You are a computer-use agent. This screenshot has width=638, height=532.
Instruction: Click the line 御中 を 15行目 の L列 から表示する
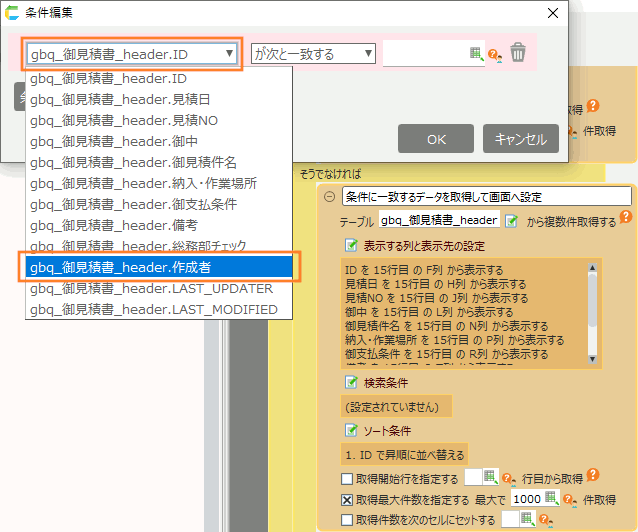(429, 312)
